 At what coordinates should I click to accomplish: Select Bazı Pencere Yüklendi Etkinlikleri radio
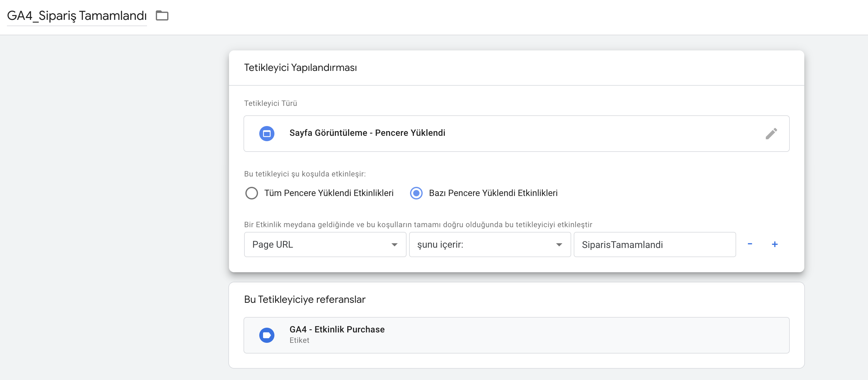click(416, 193)
